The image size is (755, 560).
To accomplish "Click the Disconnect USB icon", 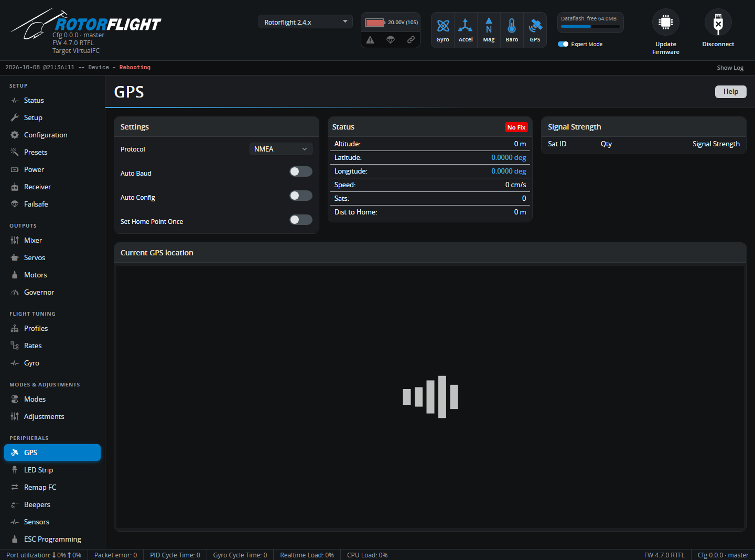I will click(718, 22).
